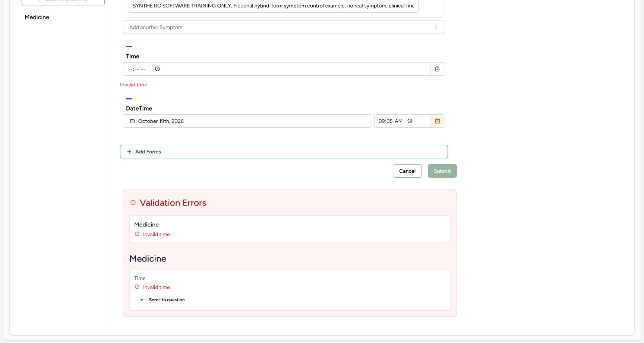Screen dimensions: 644x343
Task: Click the synthetic symptom description text field
Action: (x=273, y=6)
